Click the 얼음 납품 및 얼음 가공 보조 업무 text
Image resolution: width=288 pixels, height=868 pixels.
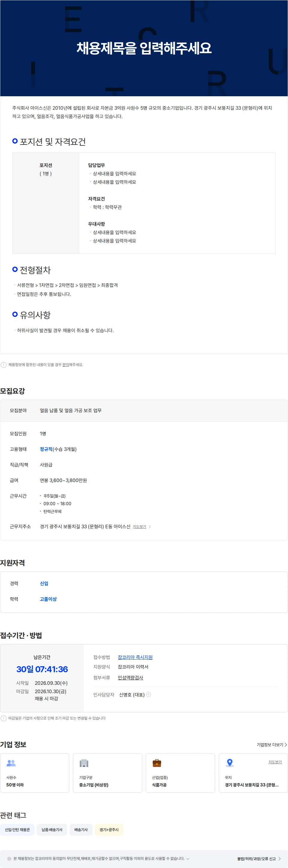[70, 410]
